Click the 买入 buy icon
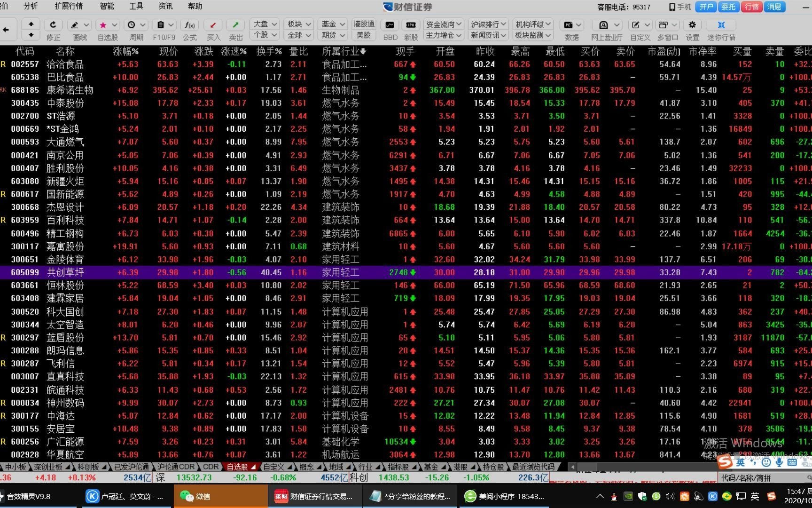 pyautogui.click(x=213, y=24)
